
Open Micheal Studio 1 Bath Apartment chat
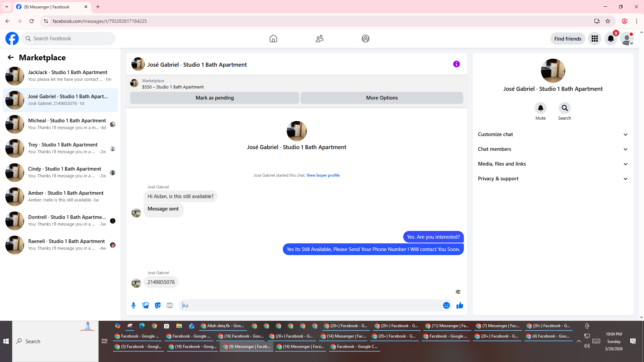(x=60, y=124)
